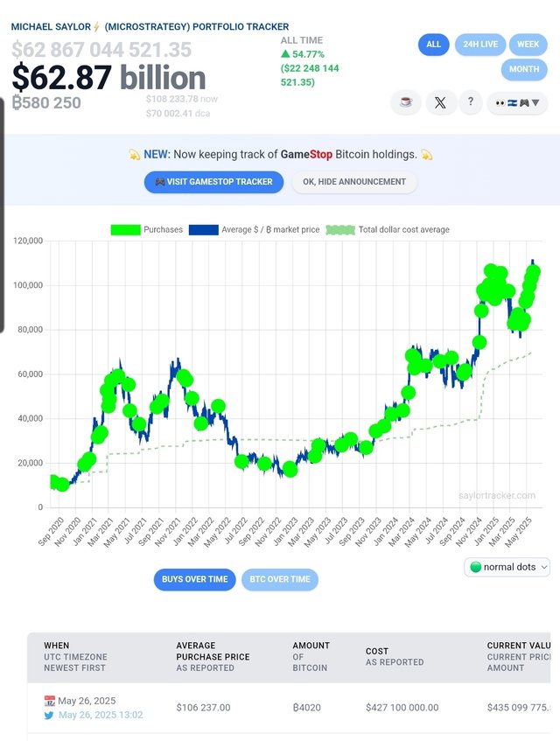Switch to the 24H LIVE range

click(x=480, y=45)
